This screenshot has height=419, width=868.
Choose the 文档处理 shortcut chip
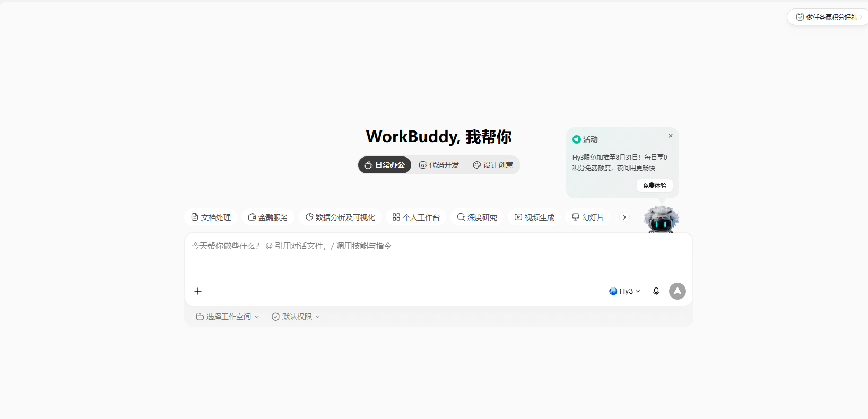(211, 217)
